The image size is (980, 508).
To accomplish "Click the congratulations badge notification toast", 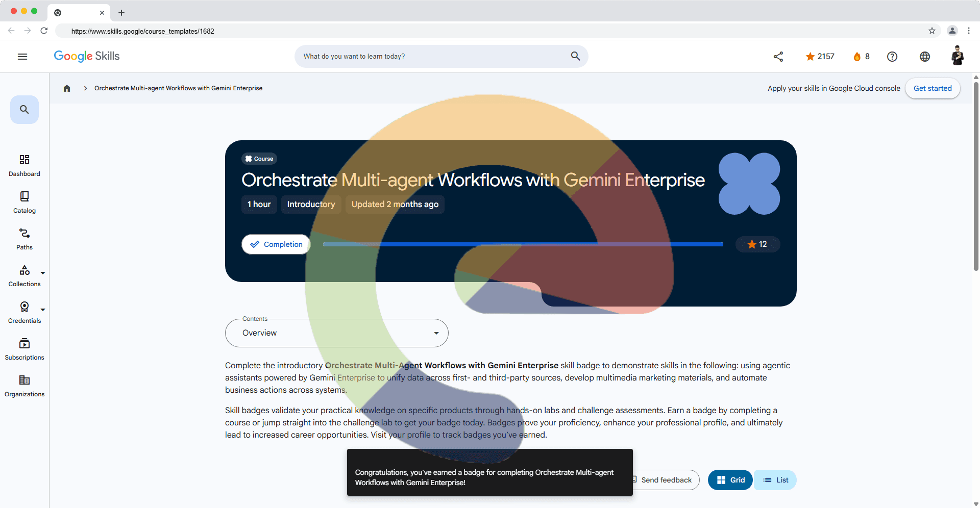I will [490, 472].
